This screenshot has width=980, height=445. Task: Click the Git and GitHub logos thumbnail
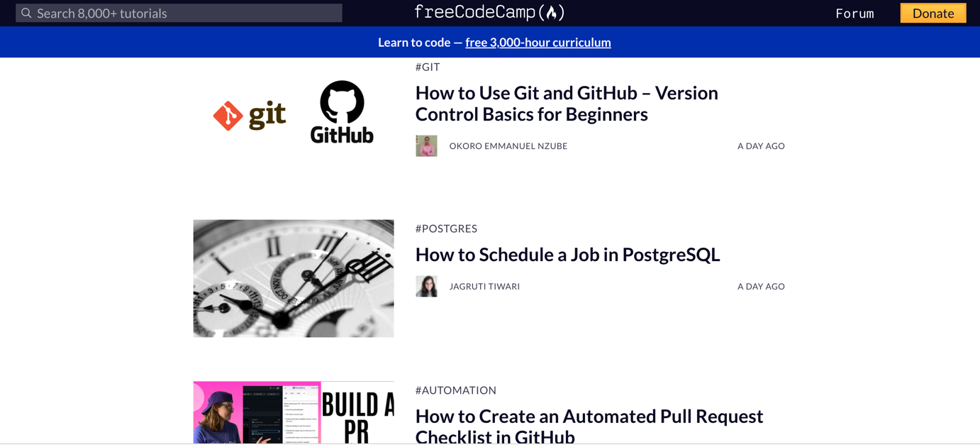pos(294,114)
